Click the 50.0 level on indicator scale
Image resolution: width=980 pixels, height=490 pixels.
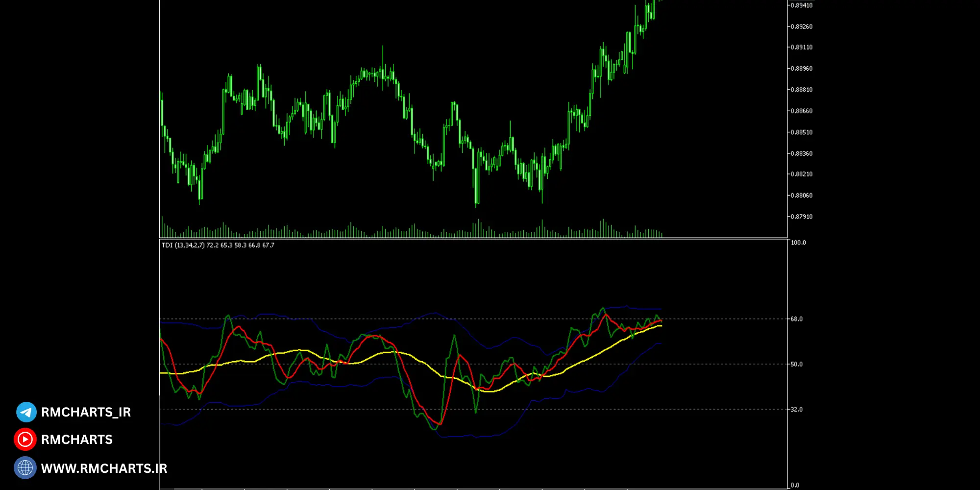tap(797, 364)
